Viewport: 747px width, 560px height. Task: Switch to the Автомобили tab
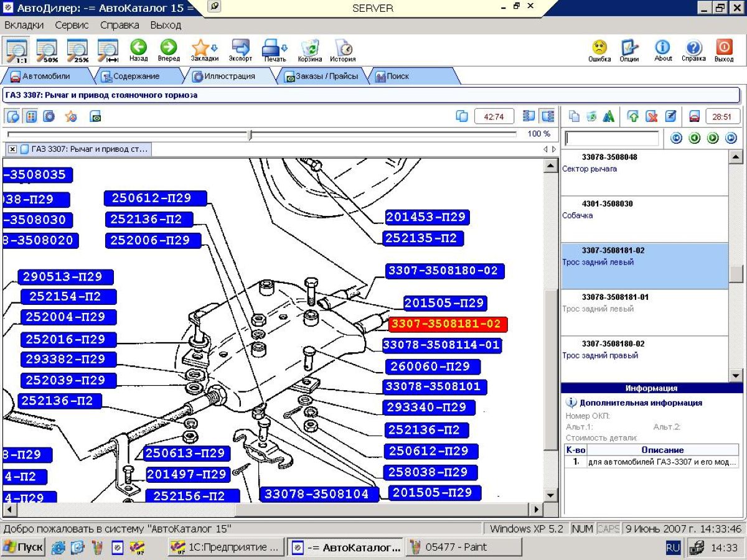pyautogui.click(x=47, y=77)
